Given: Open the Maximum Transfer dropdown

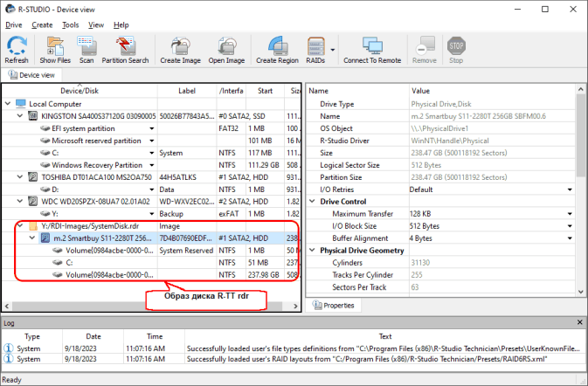Looking at the screenshot, I should (x=570, y=214).
